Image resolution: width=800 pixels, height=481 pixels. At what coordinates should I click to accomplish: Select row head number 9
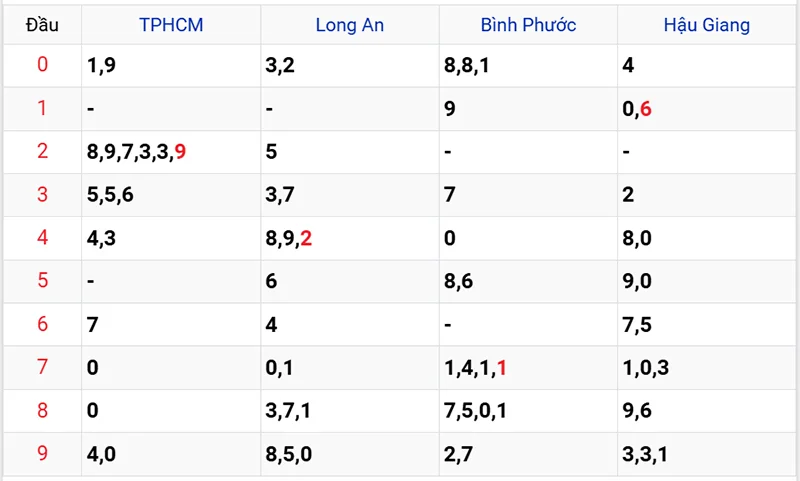42,454
